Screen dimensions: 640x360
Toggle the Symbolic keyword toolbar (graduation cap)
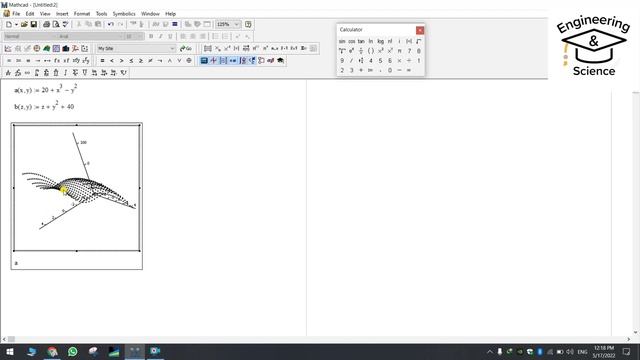(280, 60)
